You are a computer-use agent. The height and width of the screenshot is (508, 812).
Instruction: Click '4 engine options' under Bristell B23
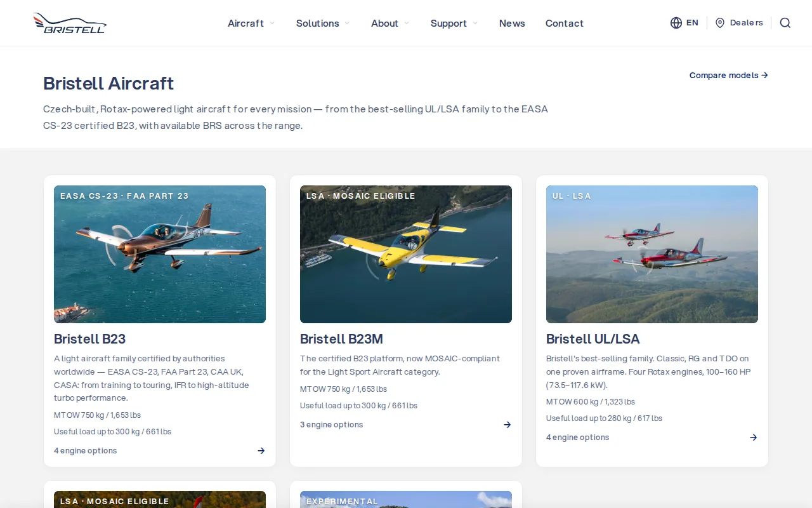point(86,451)
